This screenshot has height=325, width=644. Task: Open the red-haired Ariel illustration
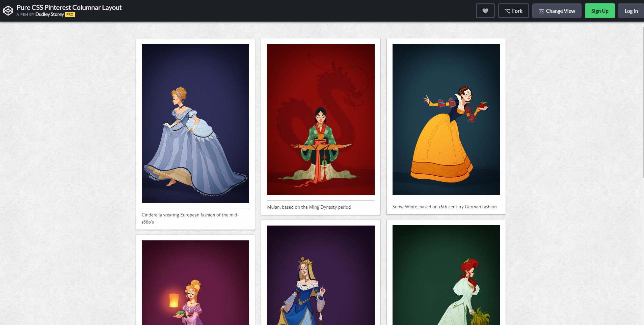pyautogui.click(x=446, y=275)
